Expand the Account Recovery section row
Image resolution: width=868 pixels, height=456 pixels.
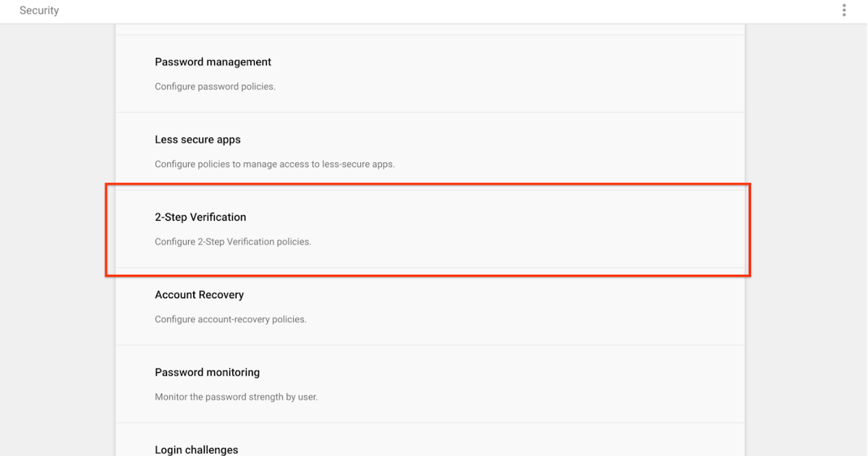pyautogui.click(x=506, y=306)
